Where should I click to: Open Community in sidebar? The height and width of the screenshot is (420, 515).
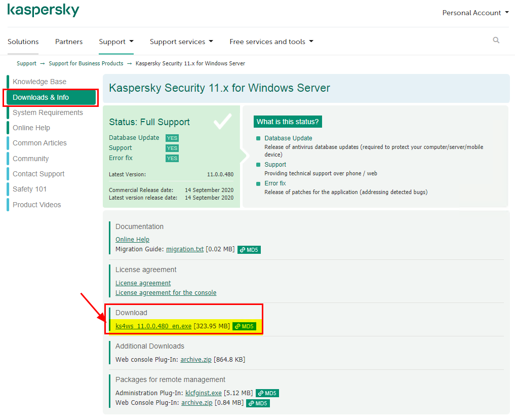[31, 159]
